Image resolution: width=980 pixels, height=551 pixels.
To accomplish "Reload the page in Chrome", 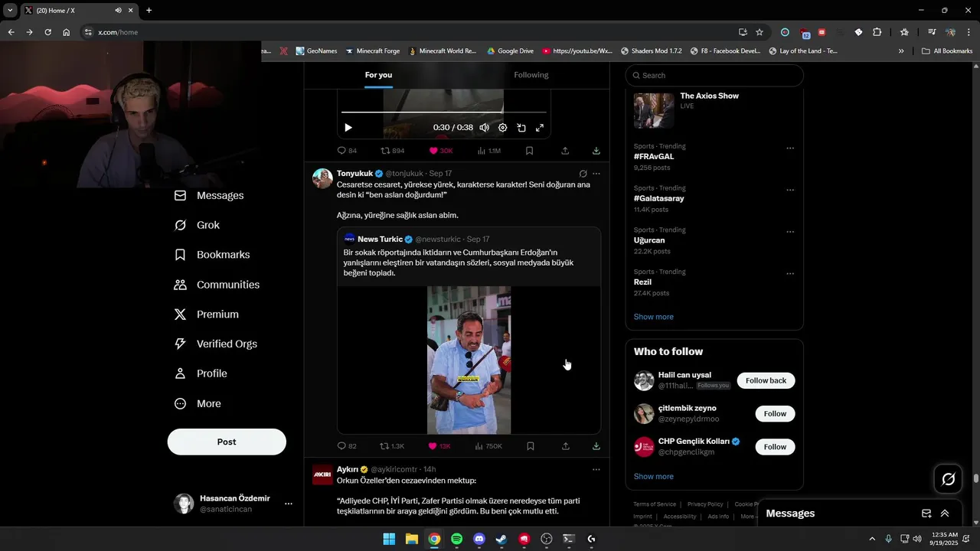I will (x=47, y=32).
